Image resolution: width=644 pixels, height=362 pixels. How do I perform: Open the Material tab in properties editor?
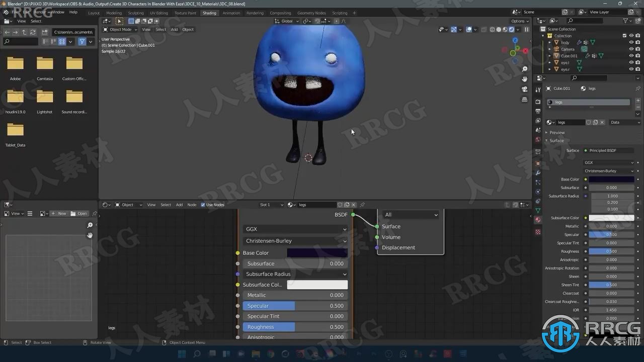click(x=538, y=220)
